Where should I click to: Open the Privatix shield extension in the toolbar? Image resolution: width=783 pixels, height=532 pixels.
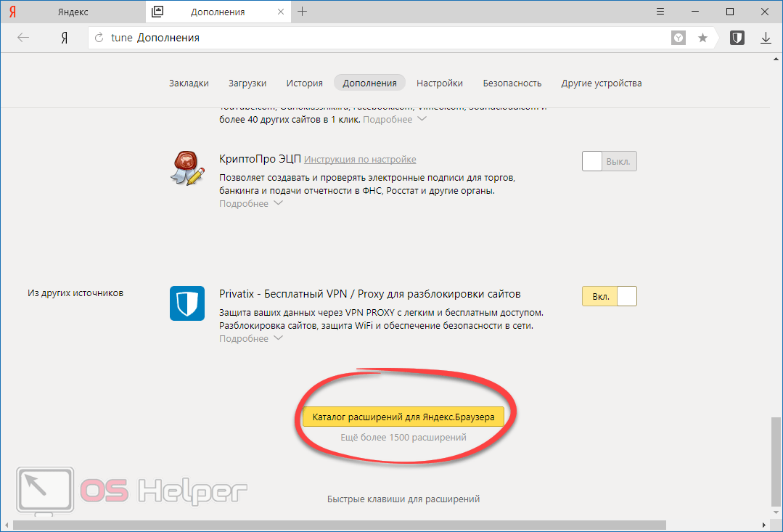tap(737, 38)
